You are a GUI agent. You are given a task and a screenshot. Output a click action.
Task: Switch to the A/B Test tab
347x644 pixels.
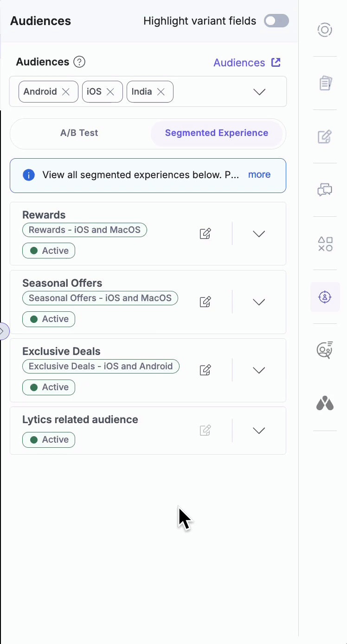(x=79, y=133)
